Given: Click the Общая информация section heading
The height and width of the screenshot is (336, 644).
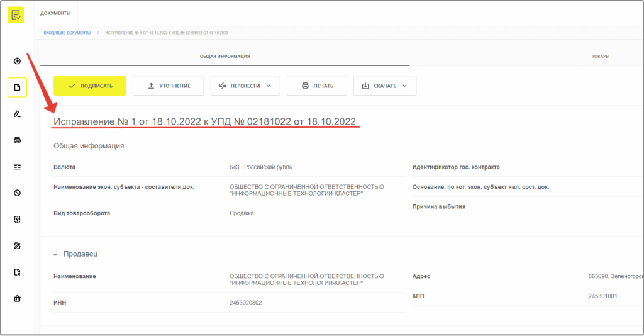Looking at the screenshot, I should pos(89,146).
